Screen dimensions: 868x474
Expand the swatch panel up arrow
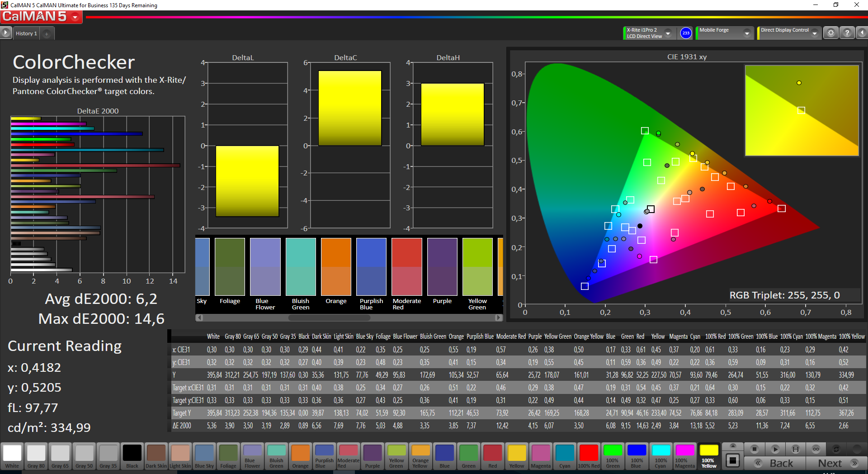[x=733, y=446]
